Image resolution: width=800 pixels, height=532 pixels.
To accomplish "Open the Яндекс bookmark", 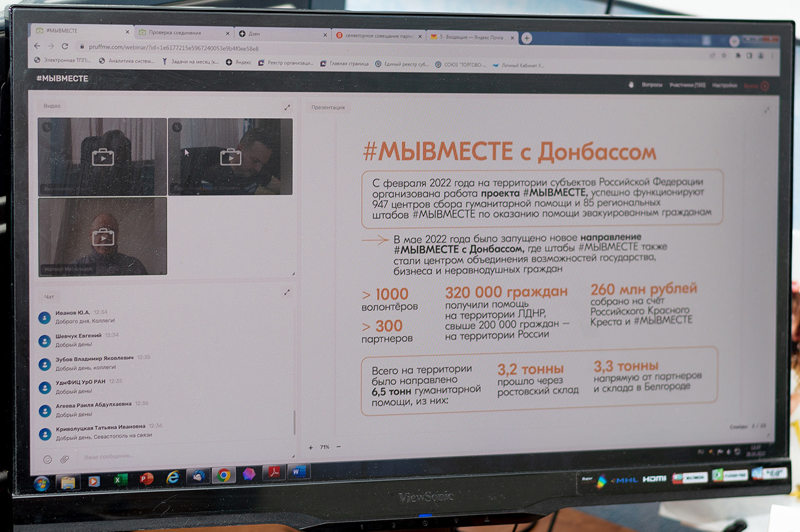I will pos(238,62).
